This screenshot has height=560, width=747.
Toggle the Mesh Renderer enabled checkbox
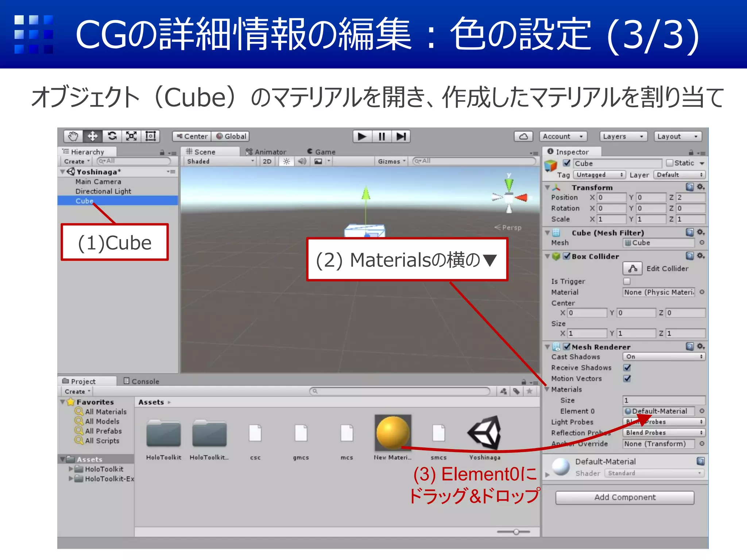(566, 346)
